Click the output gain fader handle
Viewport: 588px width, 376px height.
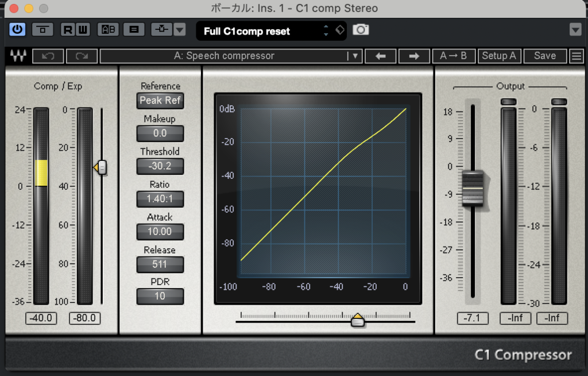[473, 188]
